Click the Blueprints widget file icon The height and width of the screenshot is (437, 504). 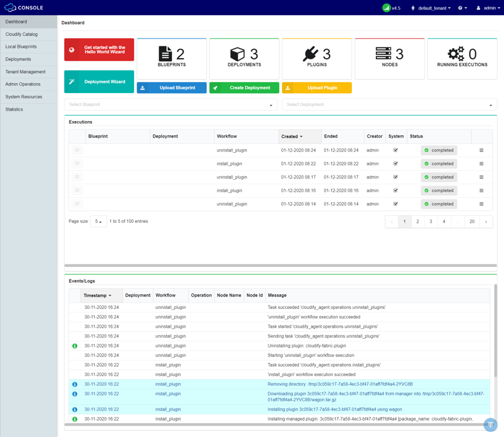(x=165, y=54)
